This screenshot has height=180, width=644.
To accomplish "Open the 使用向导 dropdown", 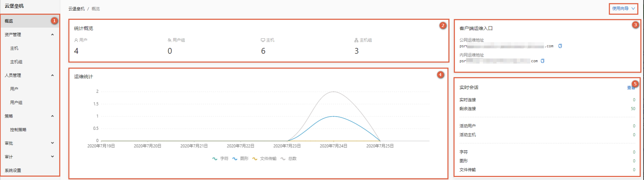I will coord(623,9).
